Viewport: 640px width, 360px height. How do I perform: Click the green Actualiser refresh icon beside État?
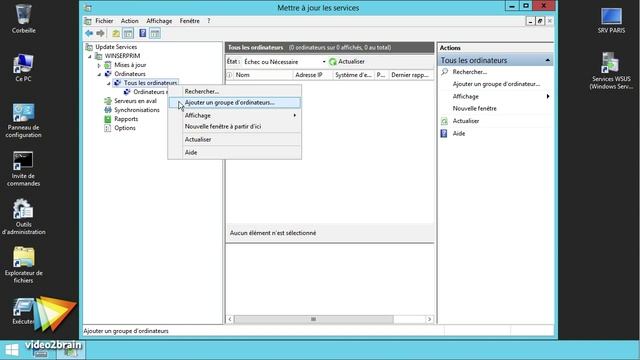(333, 62)
